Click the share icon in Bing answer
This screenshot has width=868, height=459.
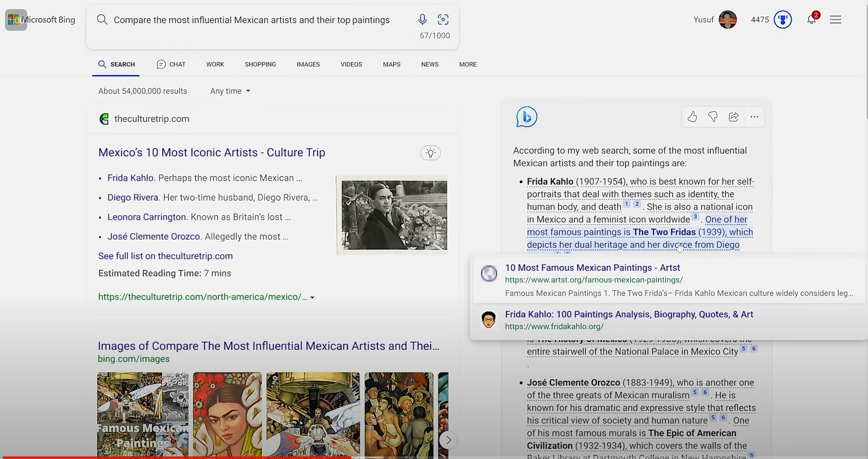point(734,117)
